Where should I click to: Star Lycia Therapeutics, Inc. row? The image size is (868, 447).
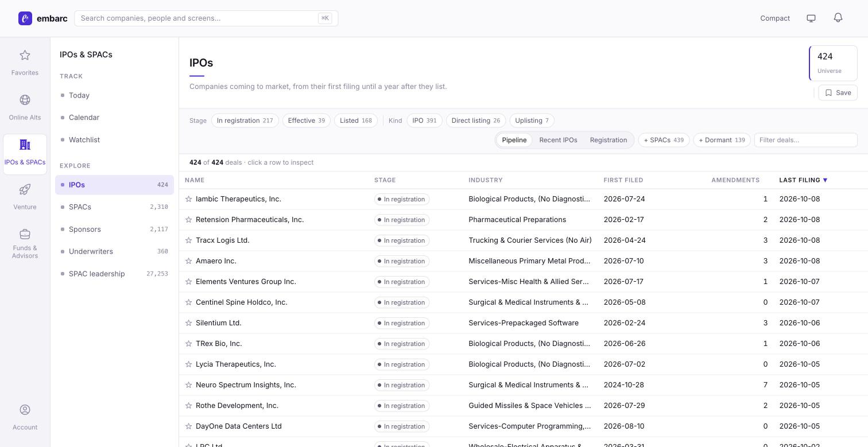[188, 364]
